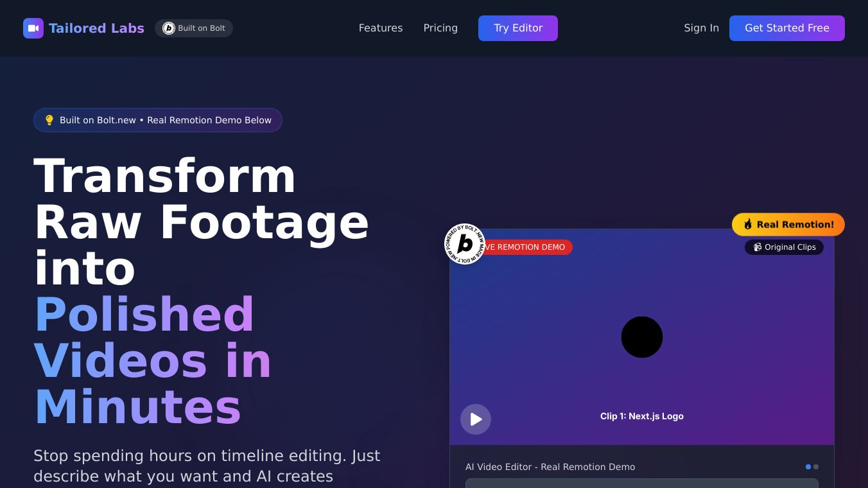The image size is (868, 488).
Task: Select the Sign In link
Action: (701, 28)
